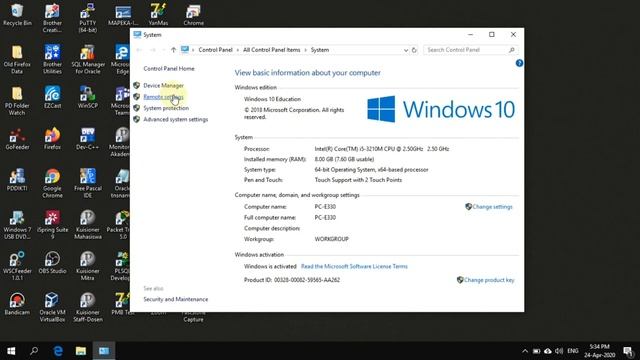Open Recycle Bin desktop icon
Image resolution: width=640 pixels, height=360 pixels.
17,15
